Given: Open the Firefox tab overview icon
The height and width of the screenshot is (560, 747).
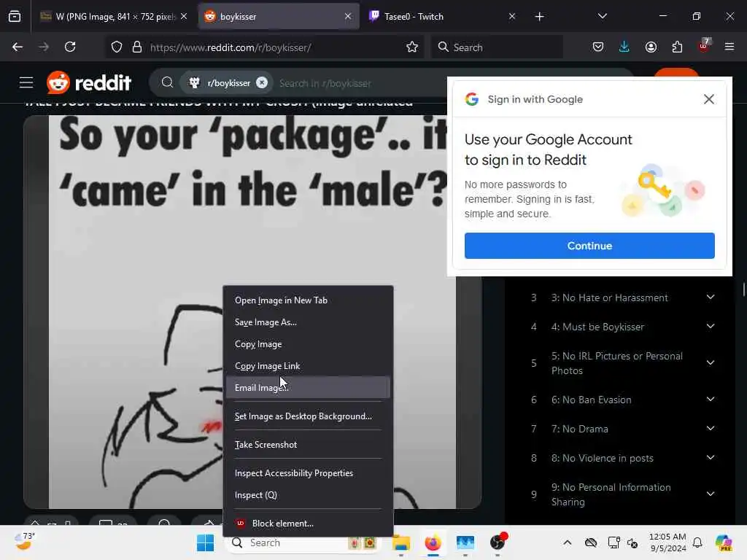Looking at the screenshot, I should (x=15, y=16).
